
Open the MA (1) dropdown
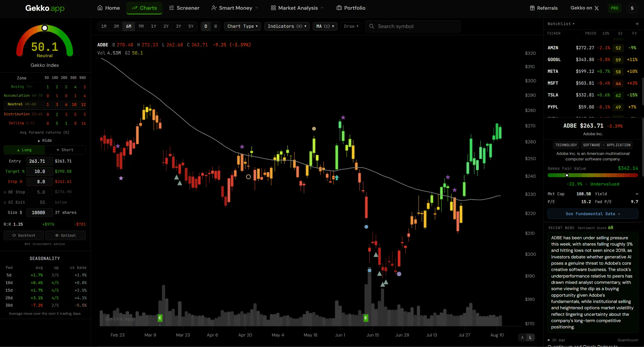[x=325, y=26]
